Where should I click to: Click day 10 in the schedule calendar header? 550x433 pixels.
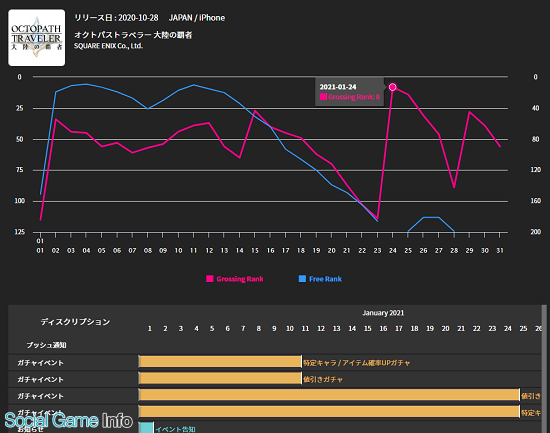click(290, 328)
